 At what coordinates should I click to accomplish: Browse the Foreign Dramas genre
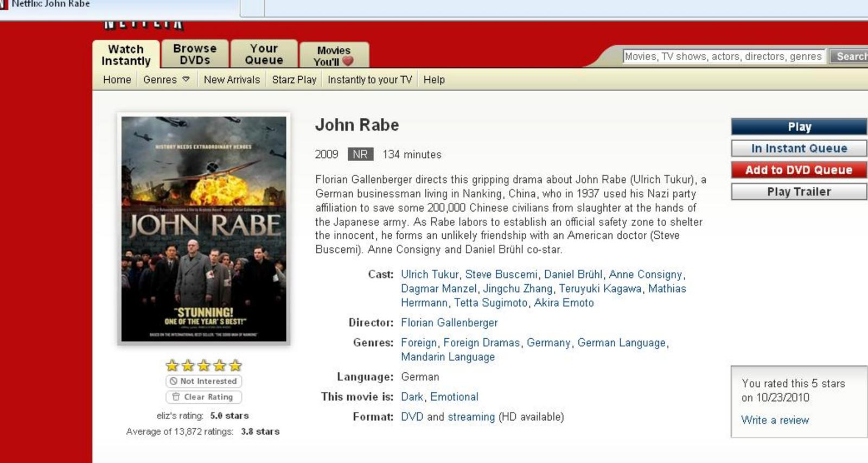pos(482,343)
